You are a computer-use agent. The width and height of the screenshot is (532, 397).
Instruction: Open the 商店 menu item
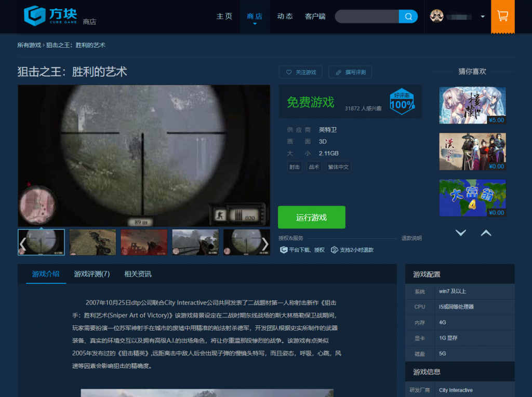point(255,16)
